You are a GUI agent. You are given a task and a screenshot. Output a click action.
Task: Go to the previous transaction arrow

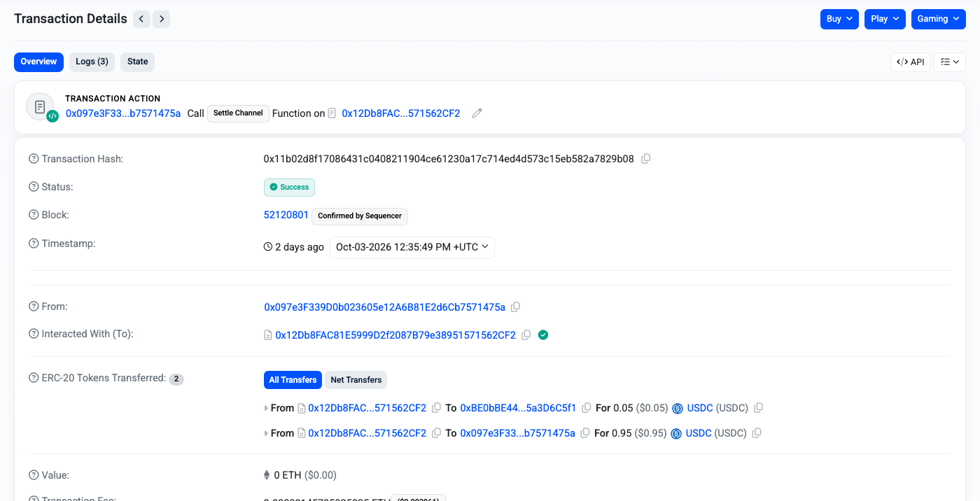pos(141,19)
